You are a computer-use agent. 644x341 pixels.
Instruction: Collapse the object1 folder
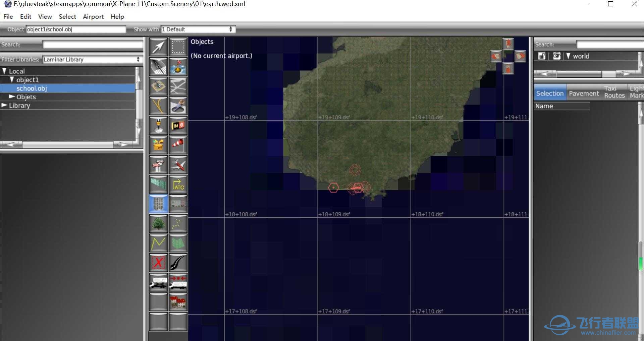12,80
